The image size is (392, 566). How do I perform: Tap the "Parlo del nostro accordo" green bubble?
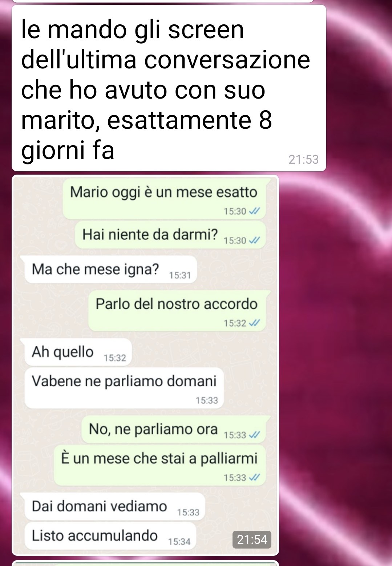pos(177,311)
